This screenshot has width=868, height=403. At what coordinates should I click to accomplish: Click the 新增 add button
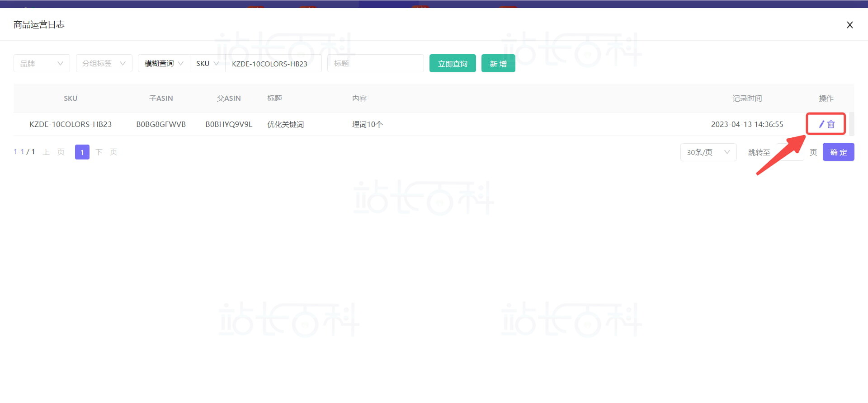click(x=498, y=63)
